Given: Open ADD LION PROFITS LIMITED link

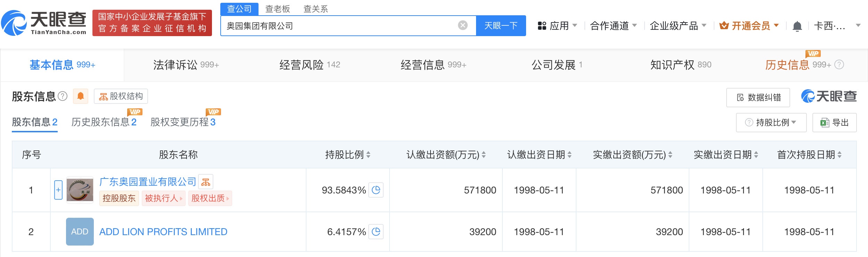Looking at the screenshot, I should (163, 232).
